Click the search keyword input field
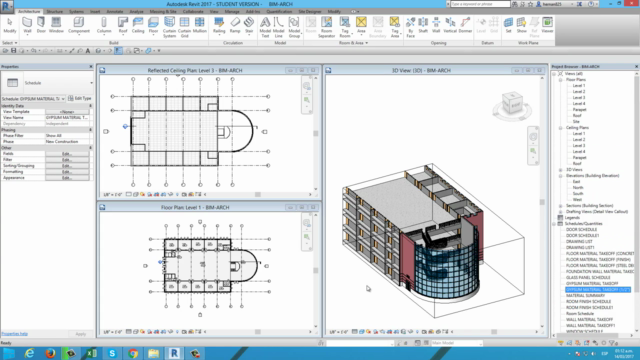 (x=480, y=4)
